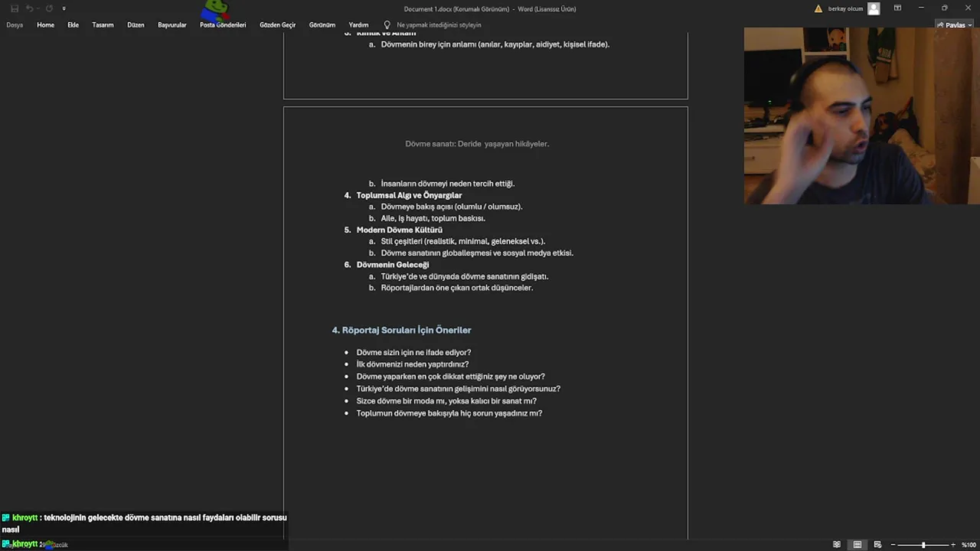Click the Redo icon in title bar

[49, 8]
